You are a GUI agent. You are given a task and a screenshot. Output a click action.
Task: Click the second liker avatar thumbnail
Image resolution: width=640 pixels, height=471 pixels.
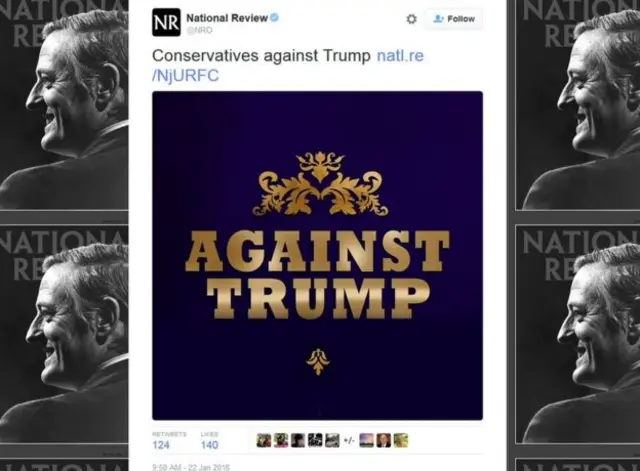(x=281, y=440)
